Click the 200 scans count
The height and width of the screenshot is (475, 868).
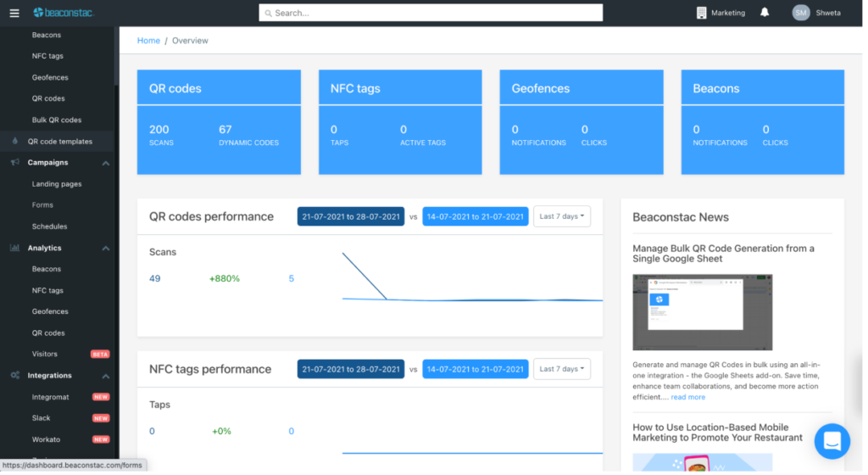(159, 130)
